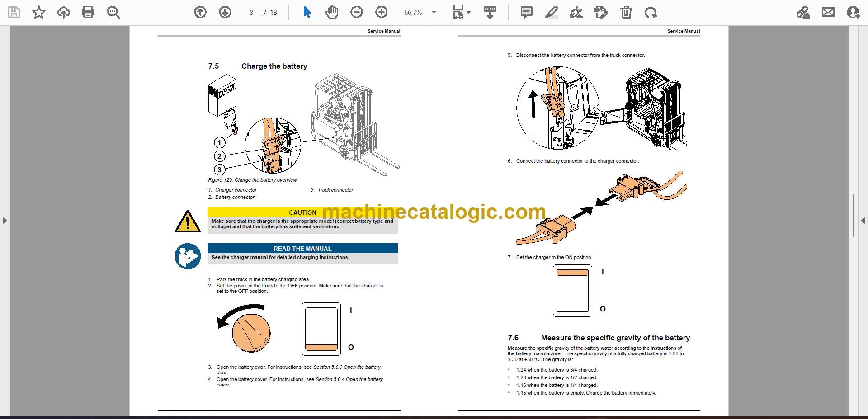Open the share with others icon
The height and width of the screenshot is (419, 868).
[x=853, y=13]
